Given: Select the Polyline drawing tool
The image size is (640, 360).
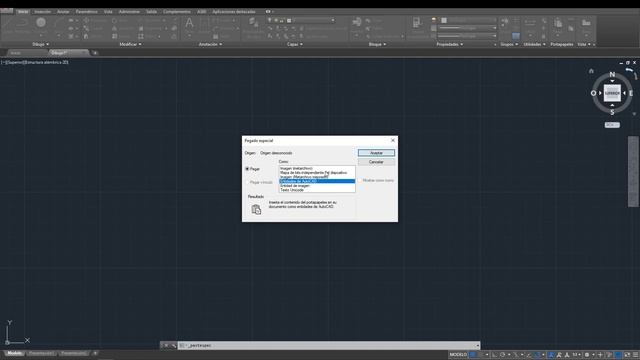Looking at the screenshot, I should click(22, 22).
